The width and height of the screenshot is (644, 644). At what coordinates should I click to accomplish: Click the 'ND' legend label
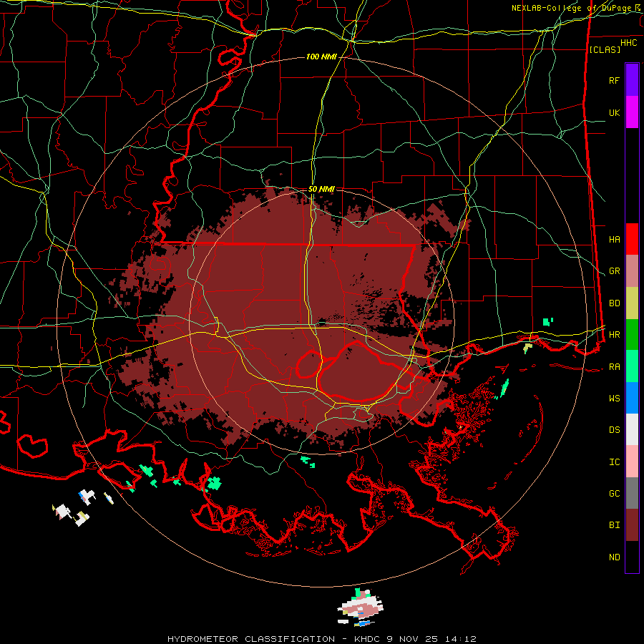(x=614, y=557)
